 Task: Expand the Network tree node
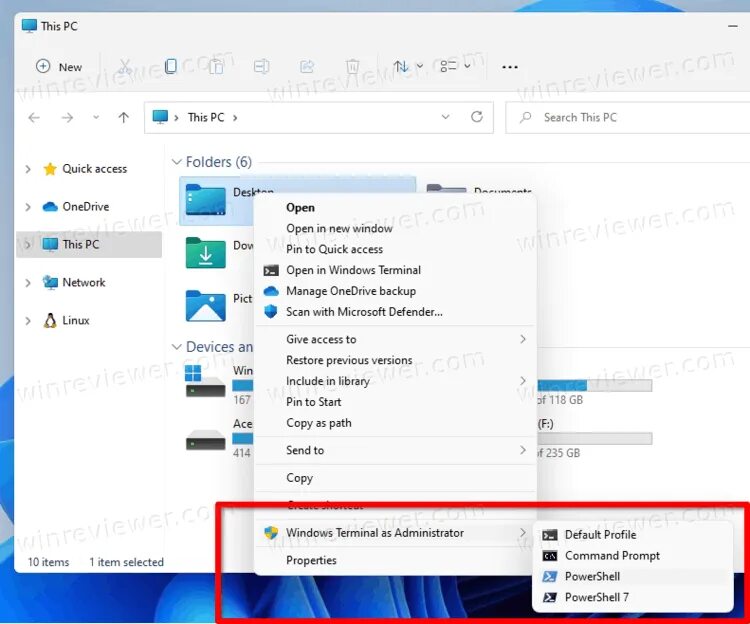click(28, 283)
